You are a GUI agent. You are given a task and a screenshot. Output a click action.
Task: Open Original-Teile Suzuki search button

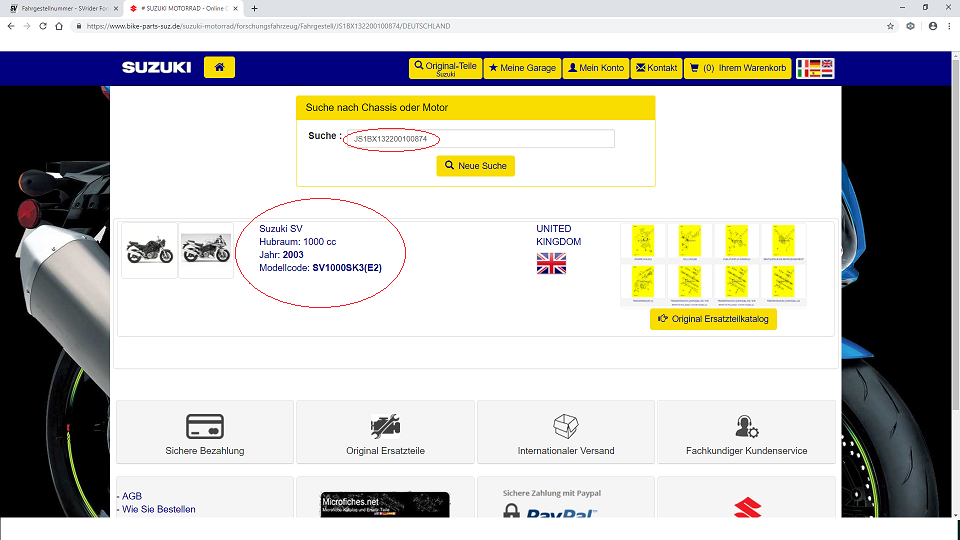click(445, 68)
